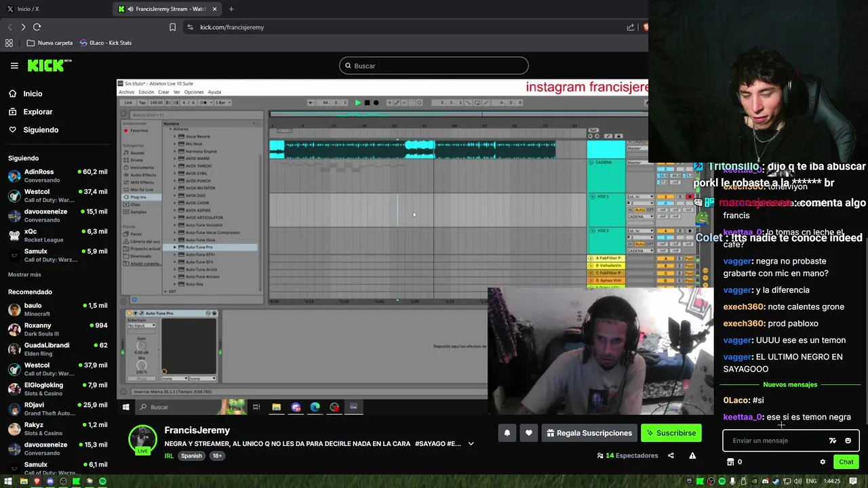Open browser apps grid in bookmarks bar
This screenshot has height=488, width=868.
tap(9, 43)
